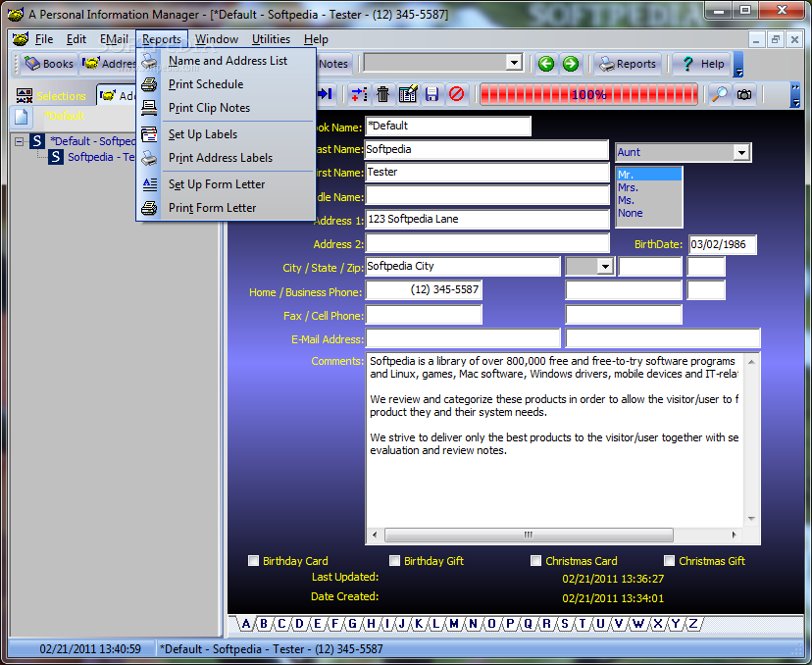Click the comments scroll down arrow

point(751,519)
